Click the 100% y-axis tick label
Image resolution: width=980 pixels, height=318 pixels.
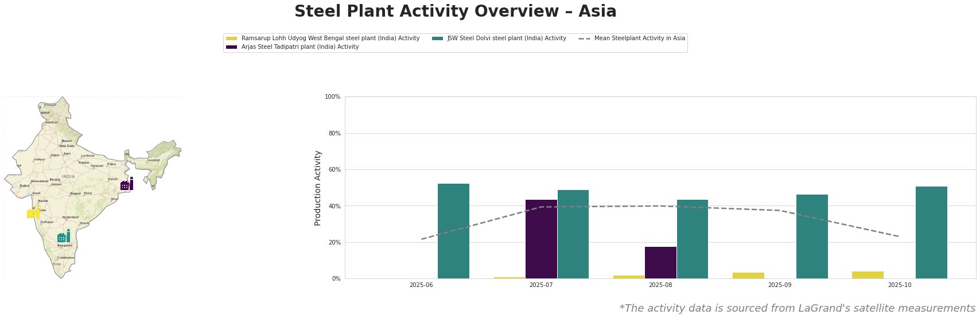tap(332, 97)
